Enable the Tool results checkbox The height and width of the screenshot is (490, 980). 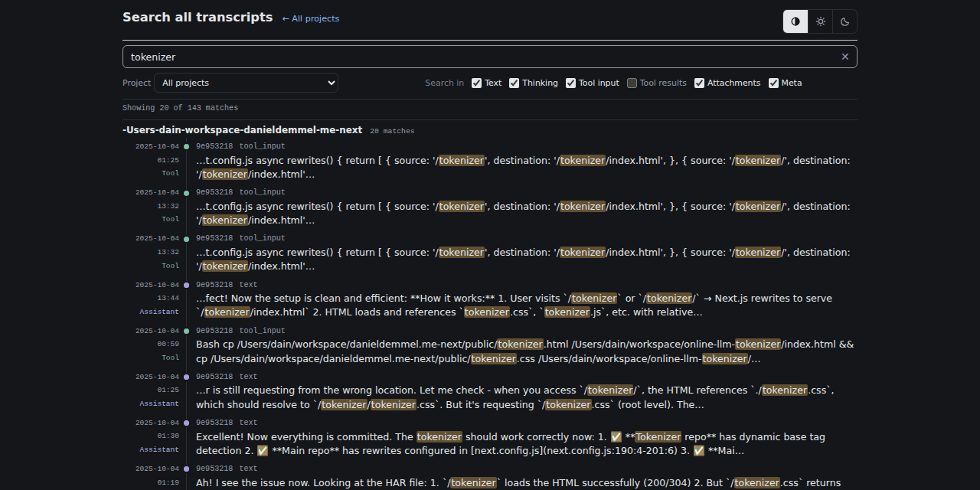pos(632,83)
